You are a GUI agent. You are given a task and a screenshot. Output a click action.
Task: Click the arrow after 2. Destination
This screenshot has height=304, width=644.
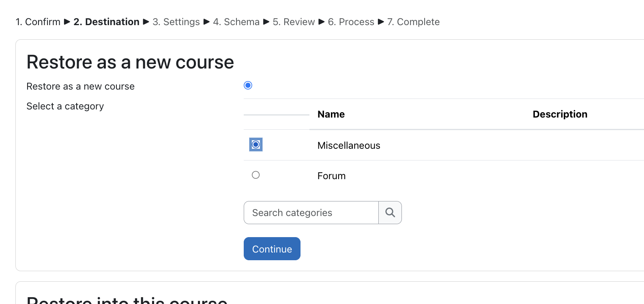click(x=146, y=22)
